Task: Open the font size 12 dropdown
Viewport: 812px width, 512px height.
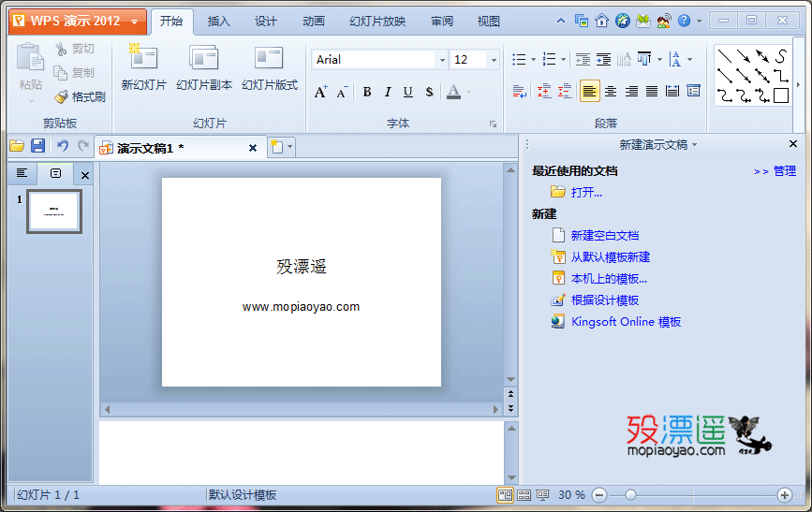Action: click(494, 60)
